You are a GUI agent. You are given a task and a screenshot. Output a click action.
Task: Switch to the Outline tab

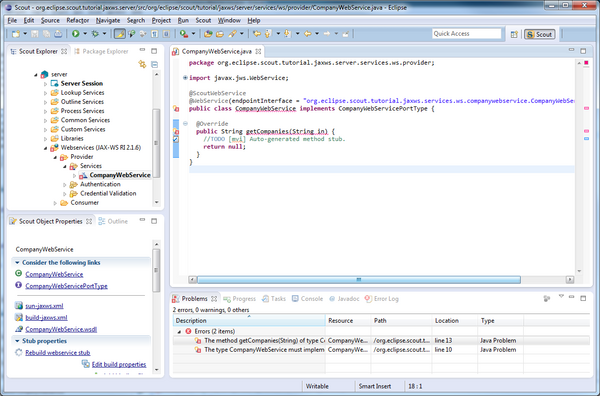pos(113,221)
